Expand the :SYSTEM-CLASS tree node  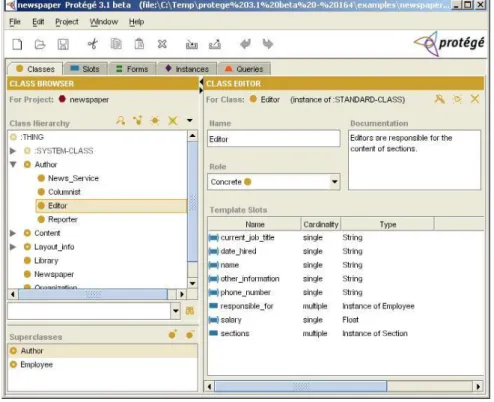coord(13,151)
